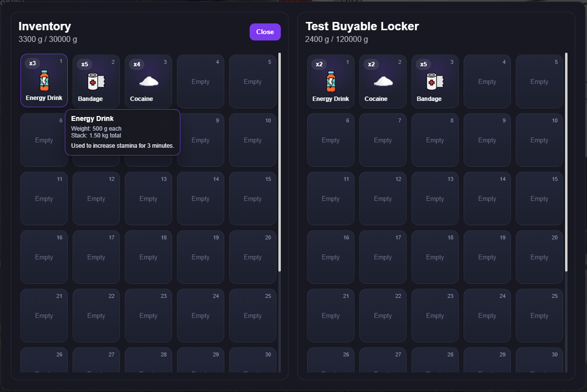Select empty Inventory slot 5

(253, 81)
